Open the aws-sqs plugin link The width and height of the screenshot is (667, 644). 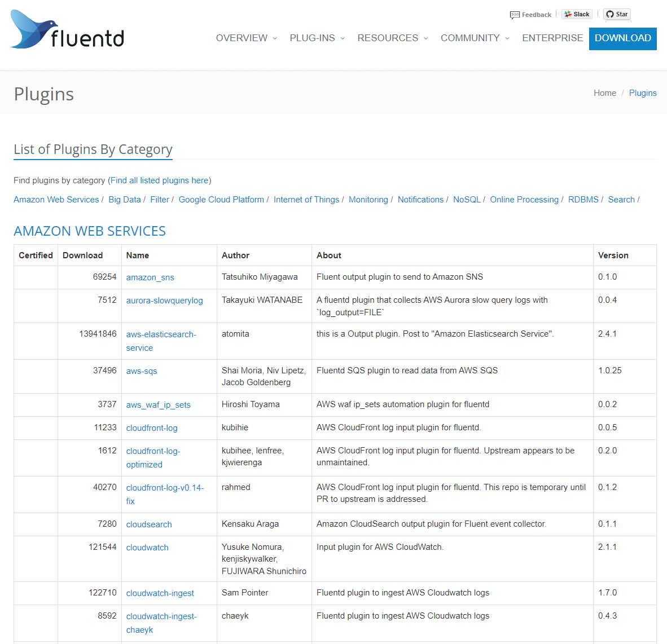click(x=142, y=370)
